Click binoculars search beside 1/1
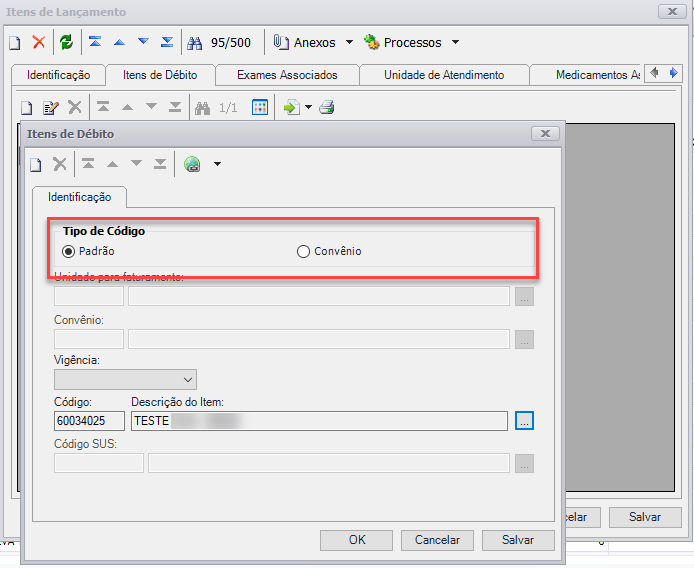Viewport: 694px width, 568px height. pos(203,108)
